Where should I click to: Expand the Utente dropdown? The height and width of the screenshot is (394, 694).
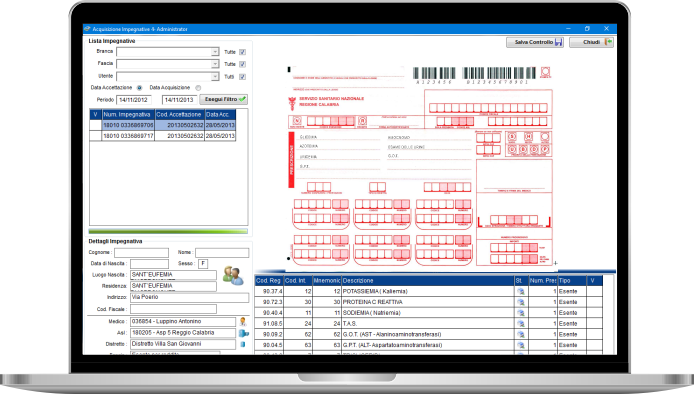(215, 77)
